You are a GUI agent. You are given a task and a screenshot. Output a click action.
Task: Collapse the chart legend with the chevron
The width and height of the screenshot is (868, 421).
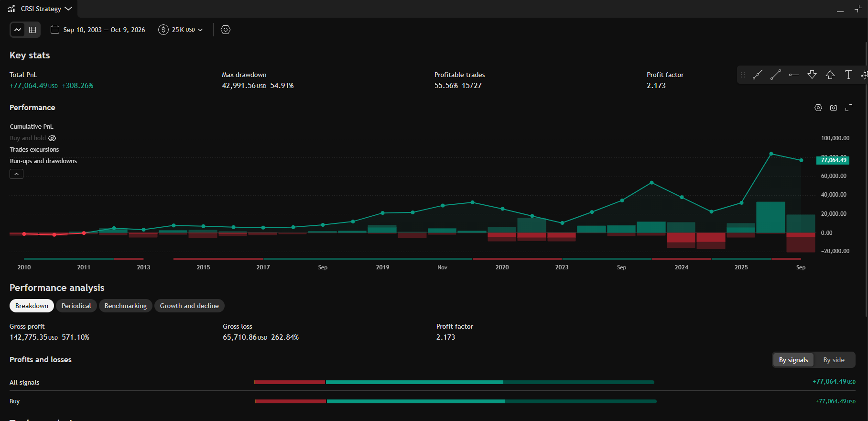[x=16, y=174]
